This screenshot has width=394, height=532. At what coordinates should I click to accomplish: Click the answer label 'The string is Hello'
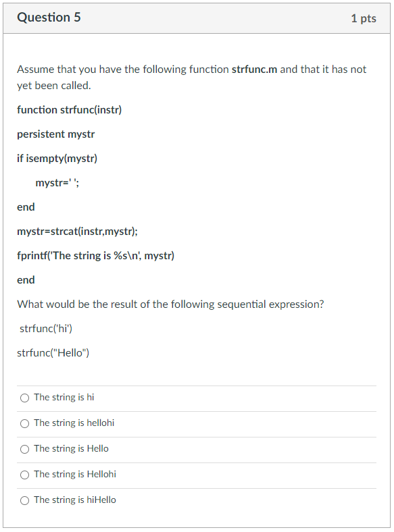pos(72,448)
